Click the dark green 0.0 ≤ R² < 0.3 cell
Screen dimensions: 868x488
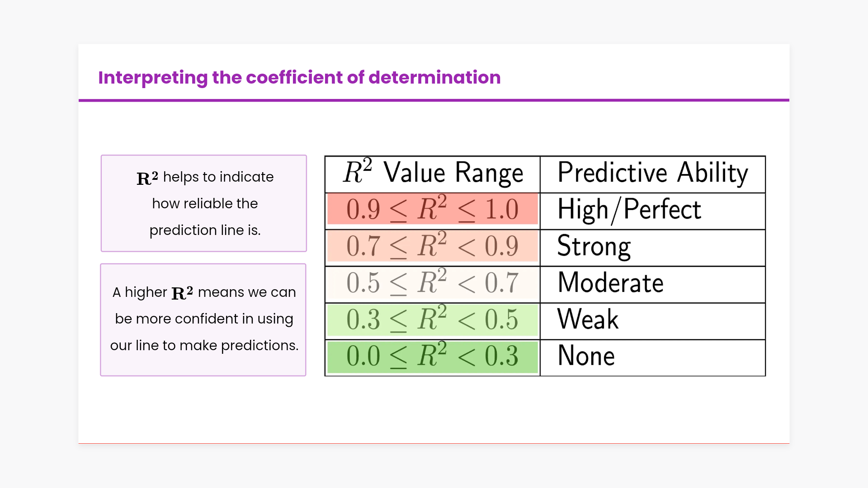433,357
